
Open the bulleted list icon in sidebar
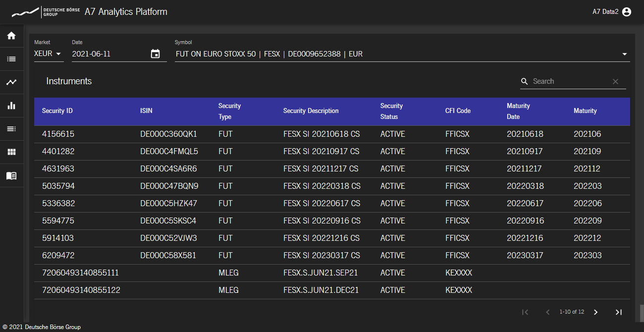point(11,59)
